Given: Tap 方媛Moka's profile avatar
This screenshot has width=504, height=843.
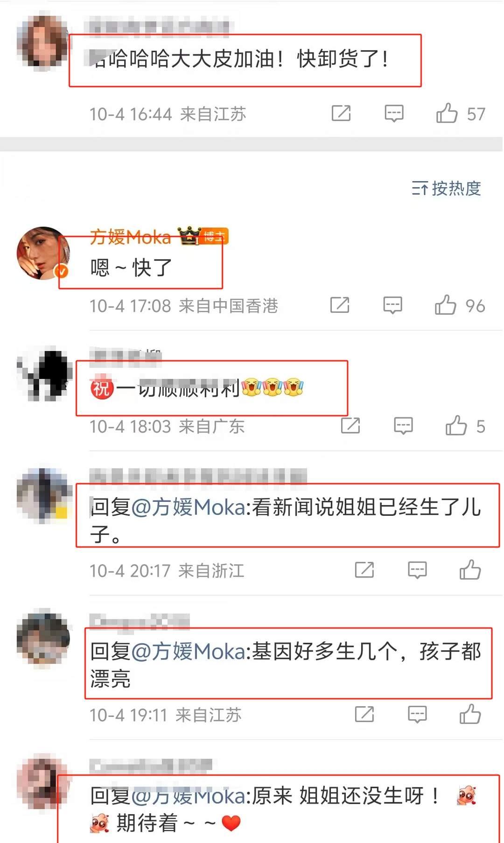Looking at the screenshot, I should pyautogui.click(x=43, y=253).
